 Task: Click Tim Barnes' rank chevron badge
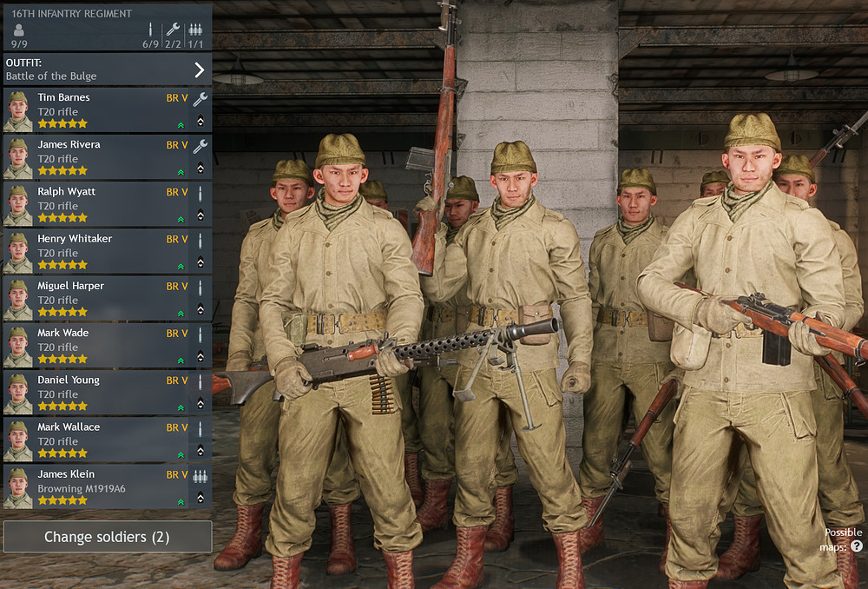(201, 120)
